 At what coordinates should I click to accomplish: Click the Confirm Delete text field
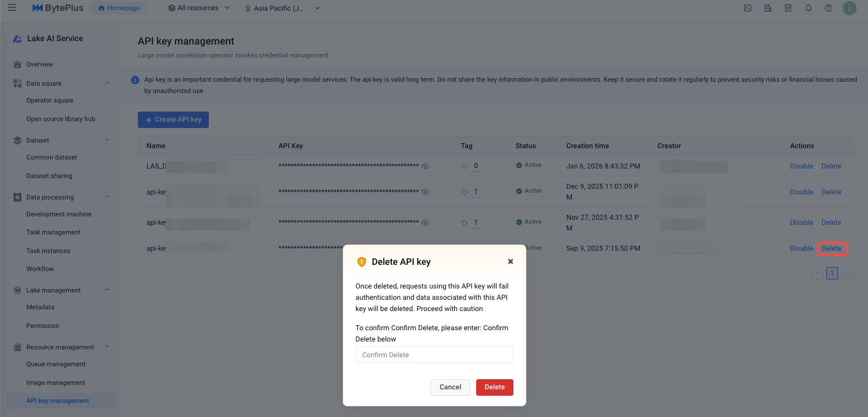click(434, 355)
